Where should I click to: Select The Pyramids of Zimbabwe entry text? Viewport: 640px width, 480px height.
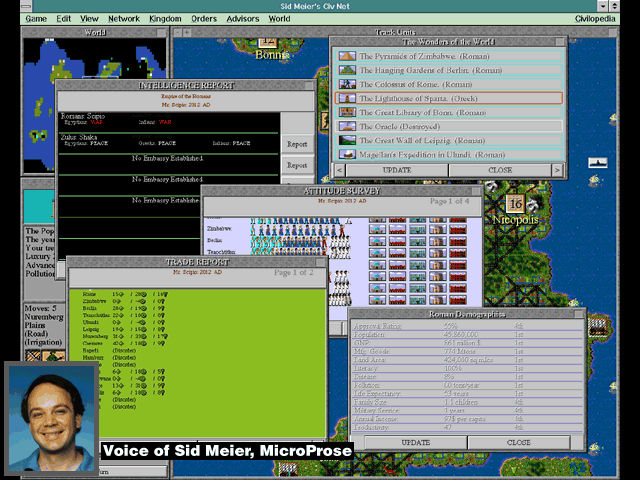point(424,56)
